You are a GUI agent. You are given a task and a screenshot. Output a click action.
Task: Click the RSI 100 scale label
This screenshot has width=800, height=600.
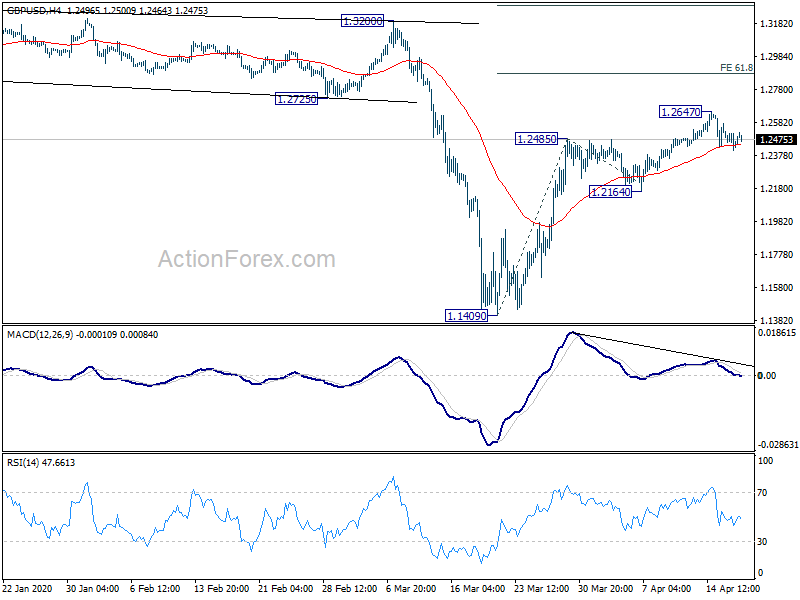pos(766,461)
